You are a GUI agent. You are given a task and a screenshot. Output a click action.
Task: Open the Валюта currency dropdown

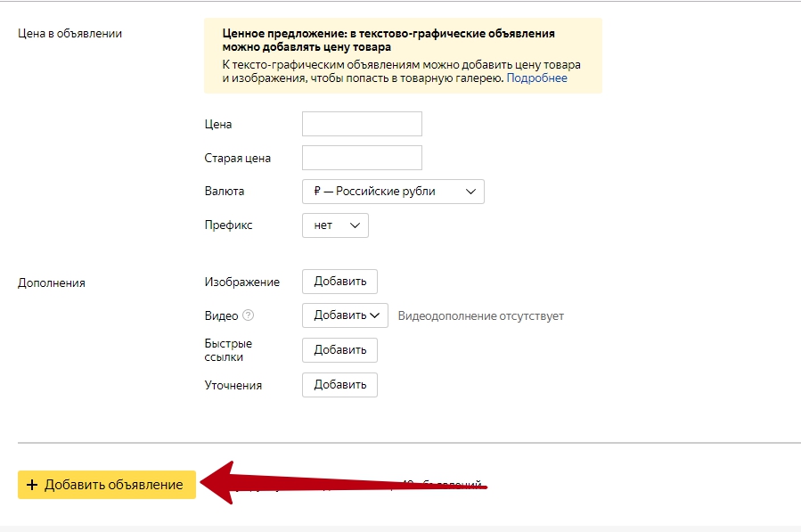pos(393,192)
